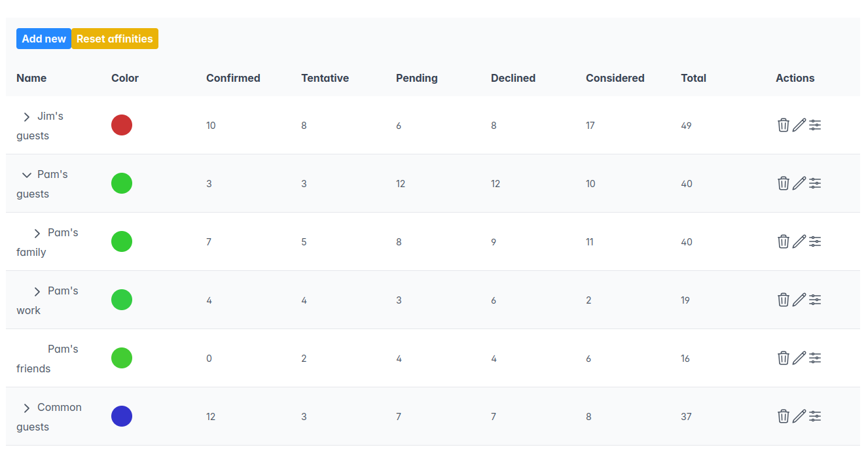
Task: Click the blue Common guests color circle
Action: (122, 416)
